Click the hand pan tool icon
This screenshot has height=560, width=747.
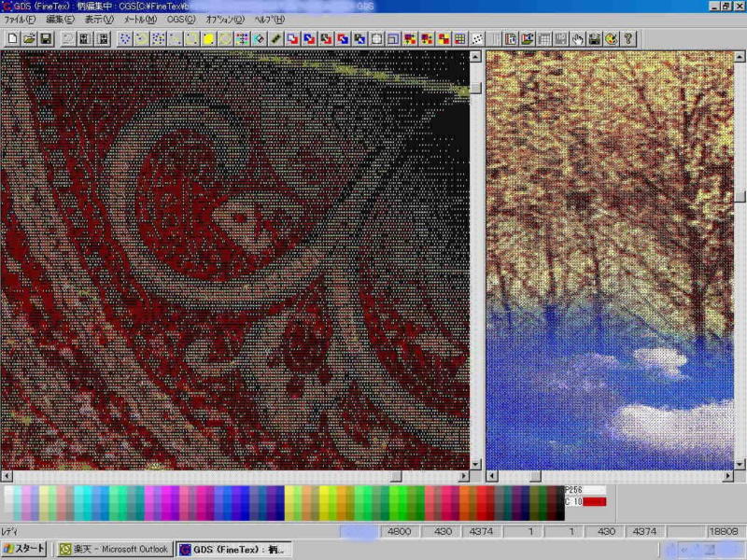578,39
